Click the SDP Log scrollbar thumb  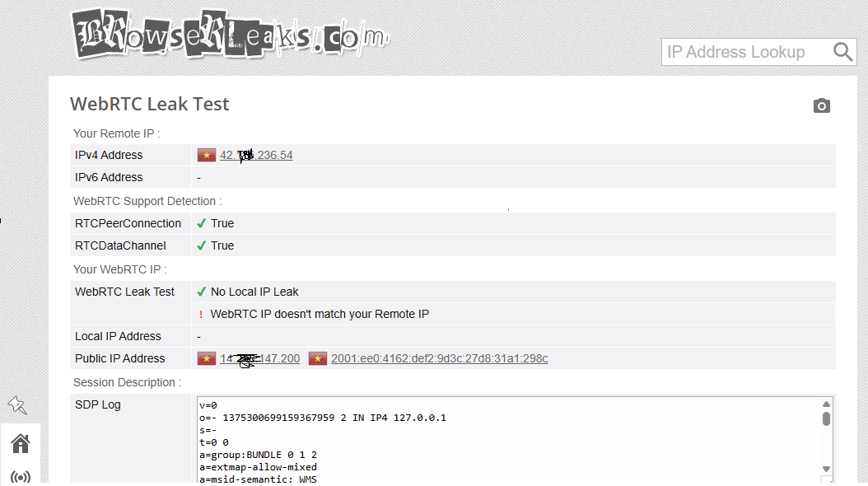[x=826, y=418]
